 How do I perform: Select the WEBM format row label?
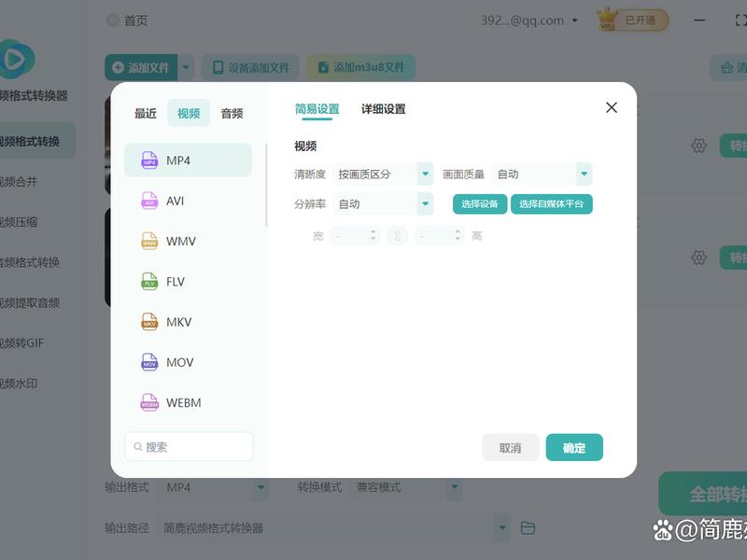coord(183,403)
